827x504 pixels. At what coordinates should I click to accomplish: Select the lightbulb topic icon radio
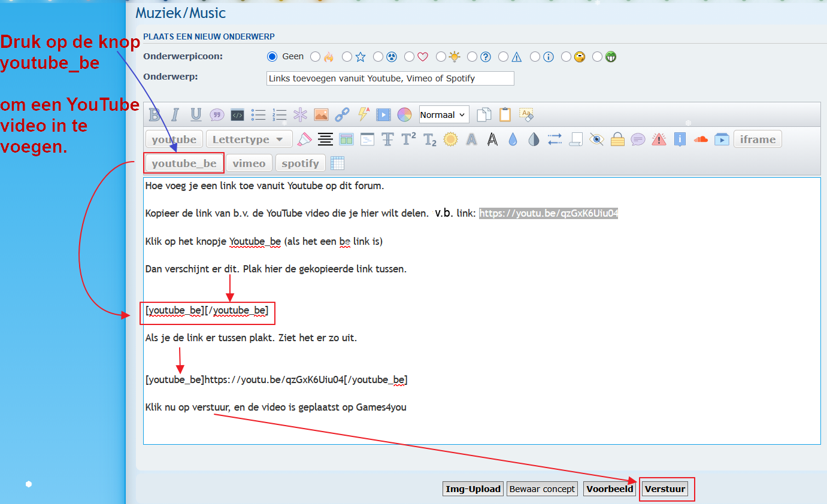point(441,57)
